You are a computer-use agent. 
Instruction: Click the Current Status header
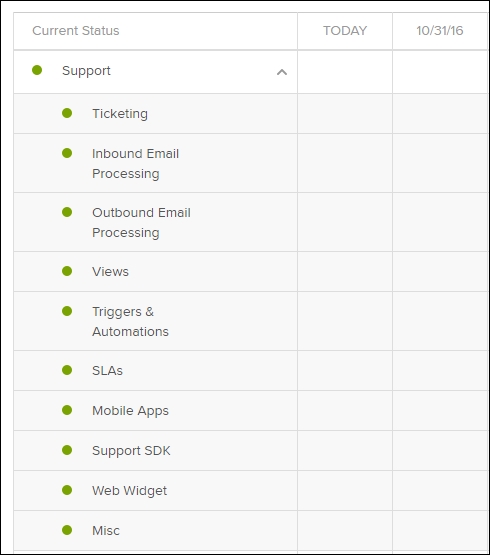[x=76, y=31]
